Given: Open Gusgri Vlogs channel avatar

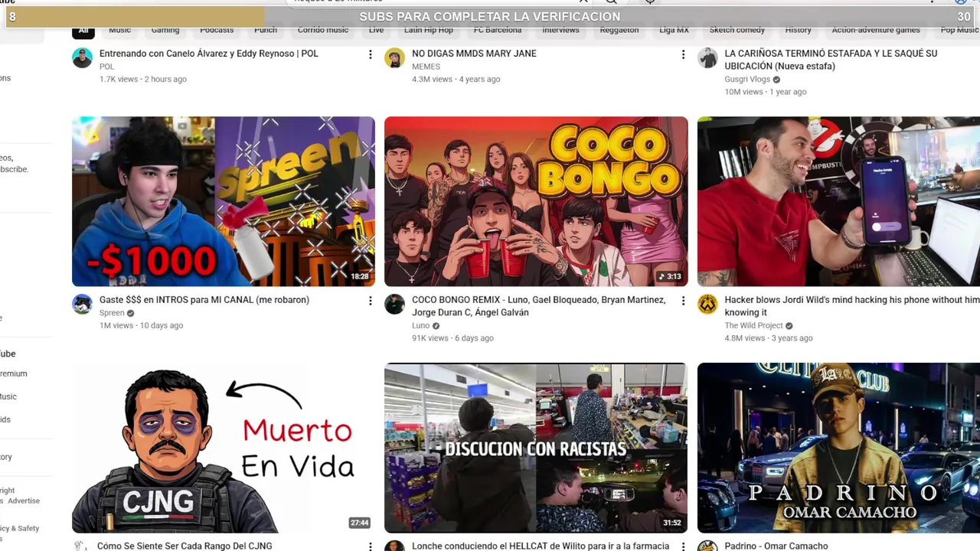Looking at the screenshot, I should click(707, 58).
